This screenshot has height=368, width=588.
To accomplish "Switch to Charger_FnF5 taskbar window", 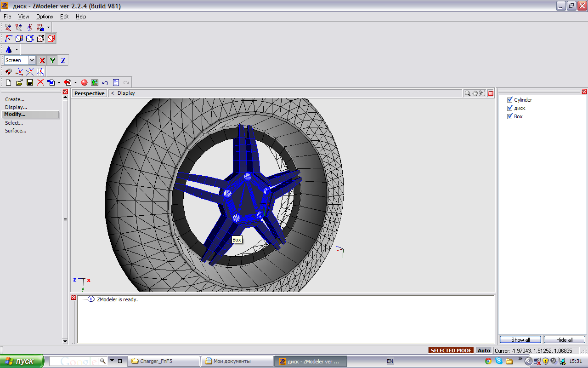I will click(164, 362).
